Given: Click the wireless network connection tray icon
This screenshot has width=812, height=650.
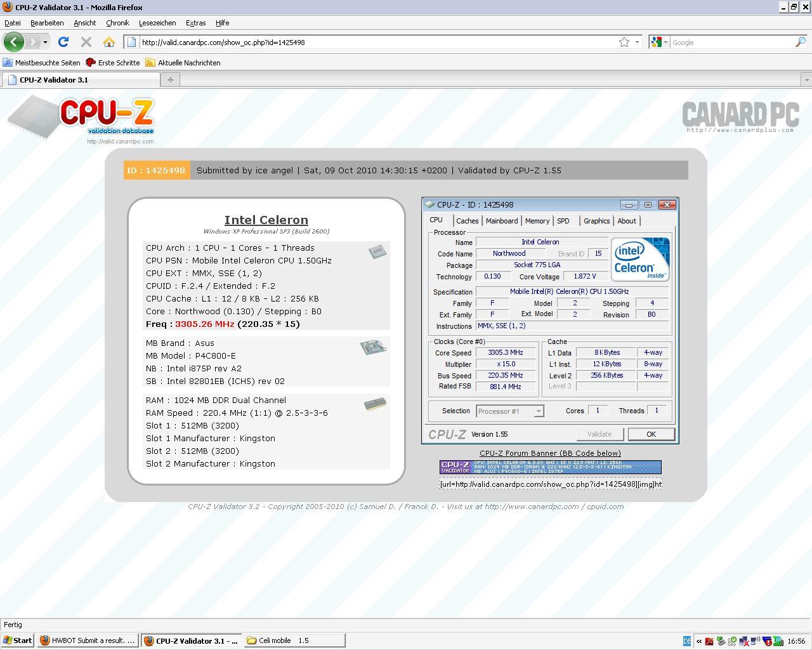Looking at the screenshot, I should pos(756,641).
